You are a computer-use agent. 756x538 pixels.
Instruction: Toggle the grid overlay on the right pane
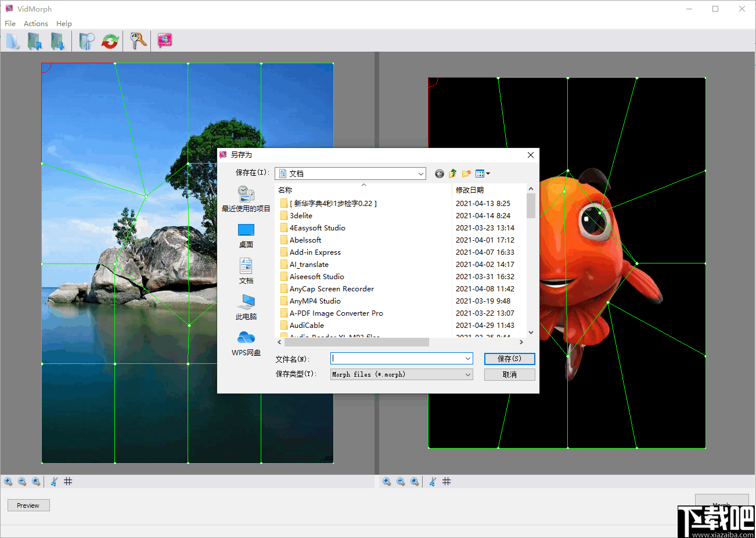(x=447, y=481)
